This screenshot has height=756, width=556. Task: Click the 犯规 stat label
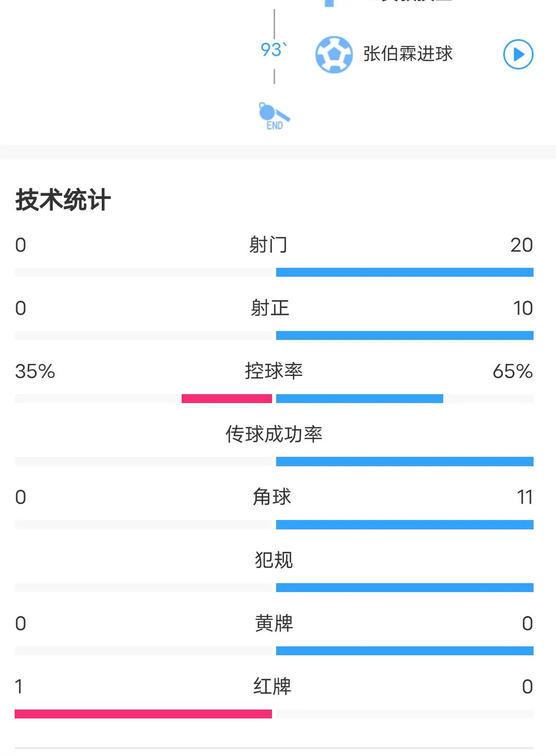pyautogui.click(x=274, y=560)
